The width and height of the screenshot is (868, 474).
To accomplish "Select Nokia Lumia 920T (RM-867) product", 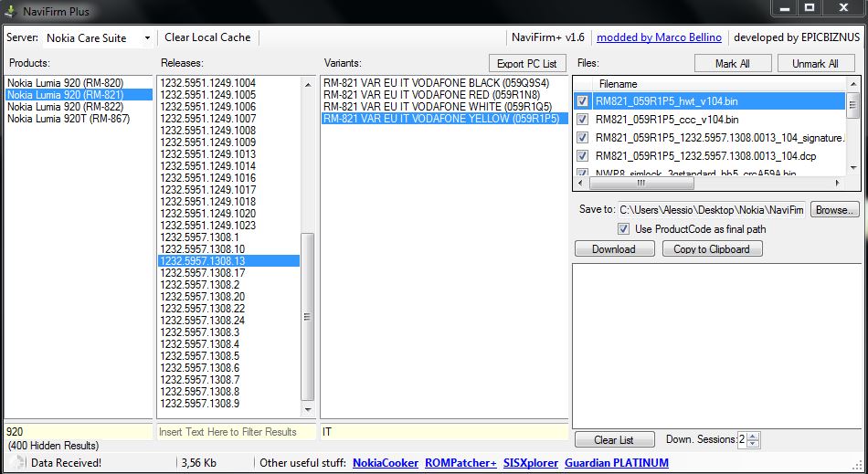I will 79,119.
